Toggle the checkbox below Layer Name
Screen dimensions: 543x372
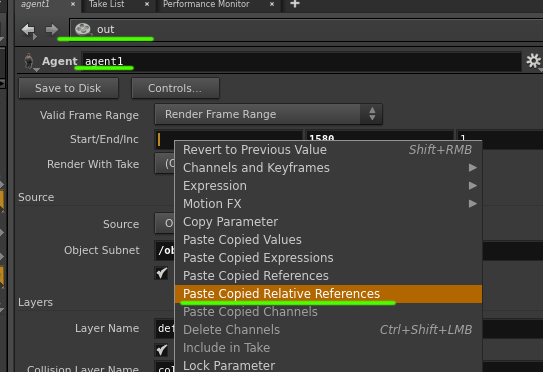click(161, 349)
